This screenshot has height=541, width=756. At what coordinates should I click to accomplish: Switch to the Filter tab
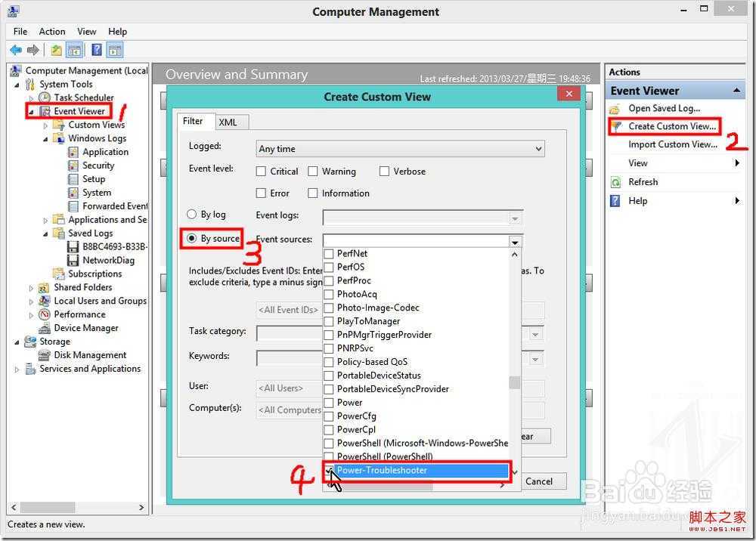click(195, 122)
